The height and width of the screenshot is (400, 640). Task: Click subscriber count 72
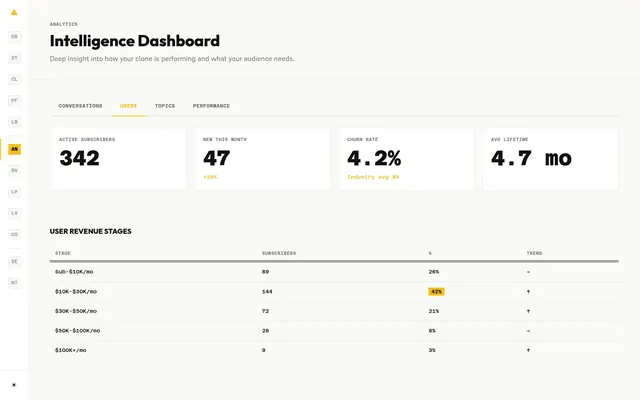point(265,311)
